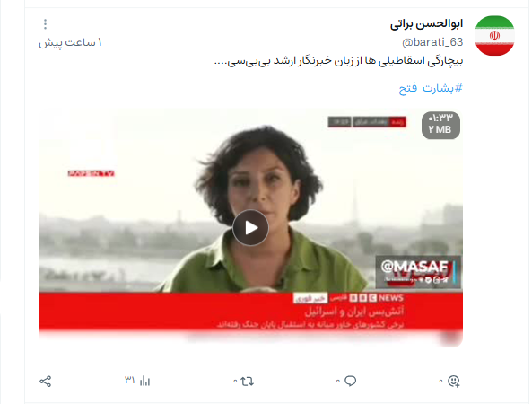Click the post timestamp ۱ ساعت پیش

(x=70, y=43)
